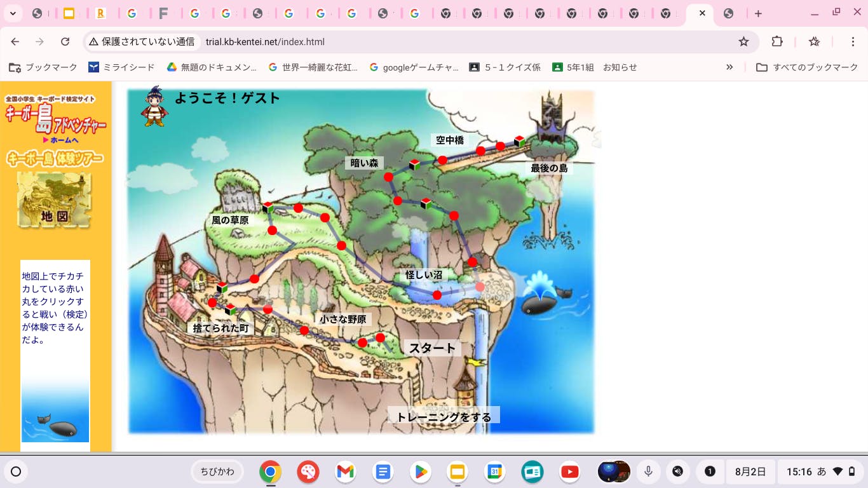This screenshot has width=868, height=488.
Task: Click the トレーニングをする button on map
Action: coord(444,417)
